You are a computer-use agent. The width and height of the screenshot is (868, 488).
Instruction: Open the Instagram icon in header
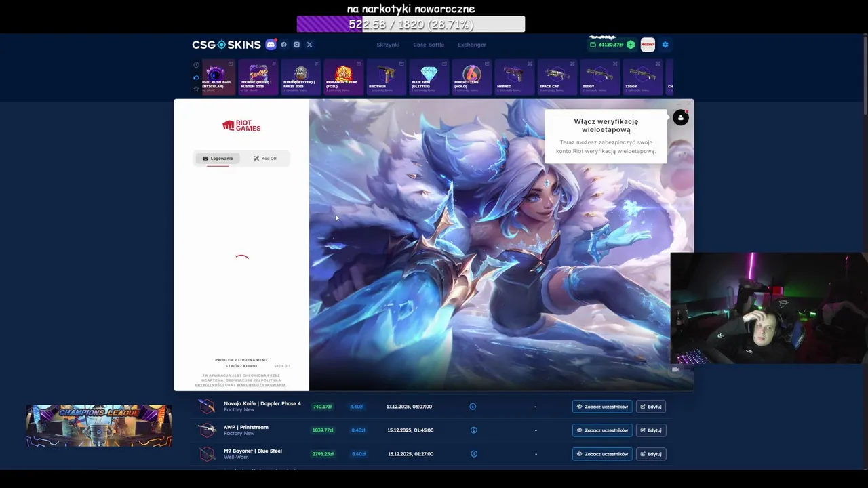pos(296,45)
